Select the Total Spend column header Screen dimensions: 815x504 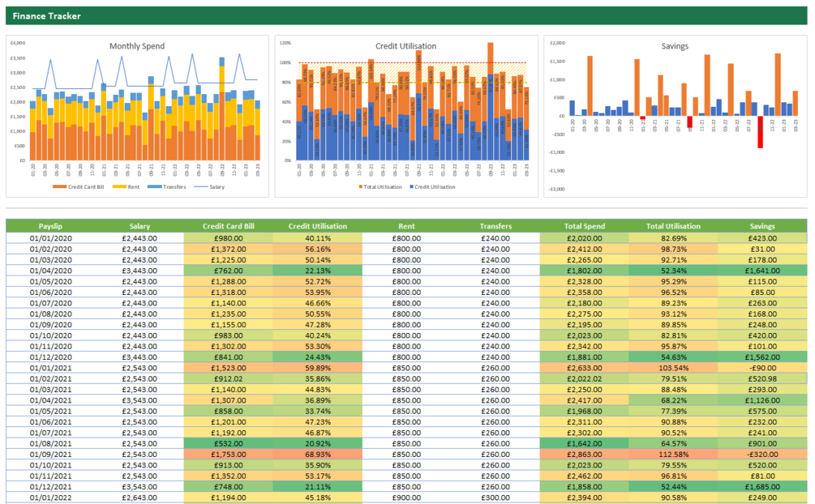tap(584, 226)
